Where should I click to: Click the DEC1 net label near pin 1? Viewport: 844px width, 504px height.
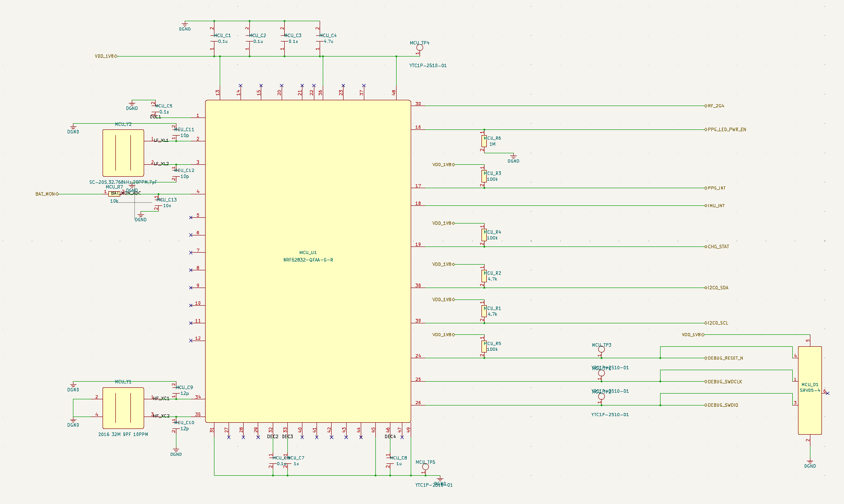pos(156,117)
